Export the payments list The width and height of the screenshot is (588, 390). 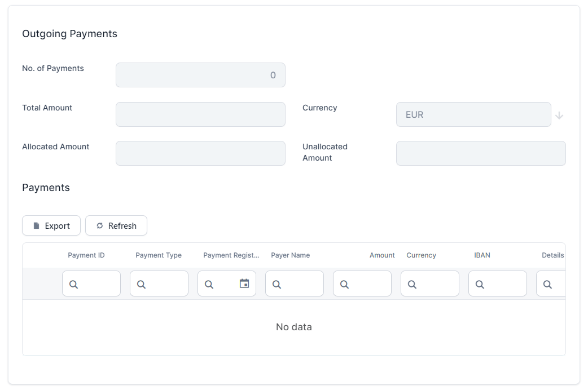tap(51, 225)
